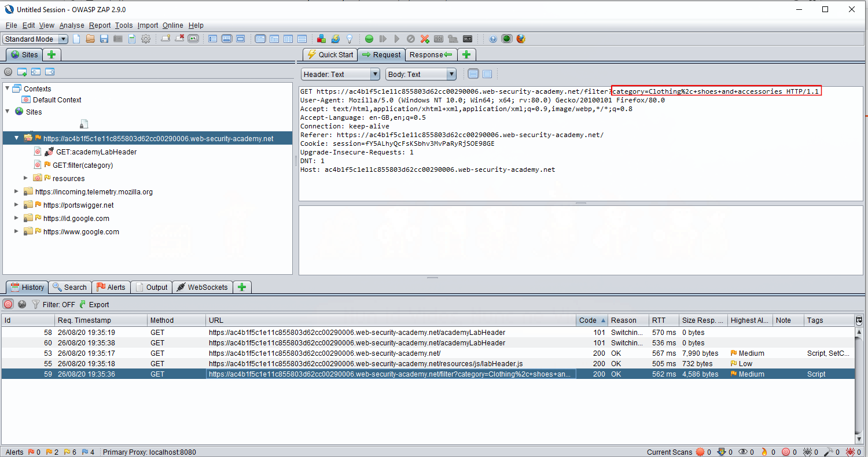This screenshot has height=457, width=868.
Task: Expand the https://www.google.com node
Action: [17, 231]
